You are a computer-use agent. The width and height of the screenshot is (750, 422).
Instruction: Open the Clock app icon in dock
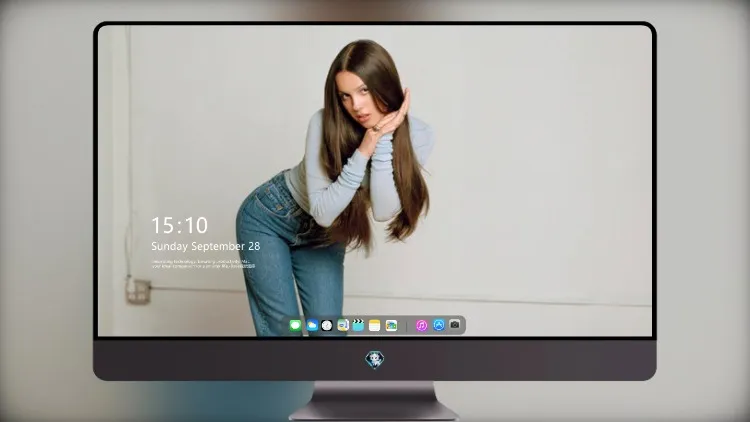pyautogui.click(x=327, y=325)
